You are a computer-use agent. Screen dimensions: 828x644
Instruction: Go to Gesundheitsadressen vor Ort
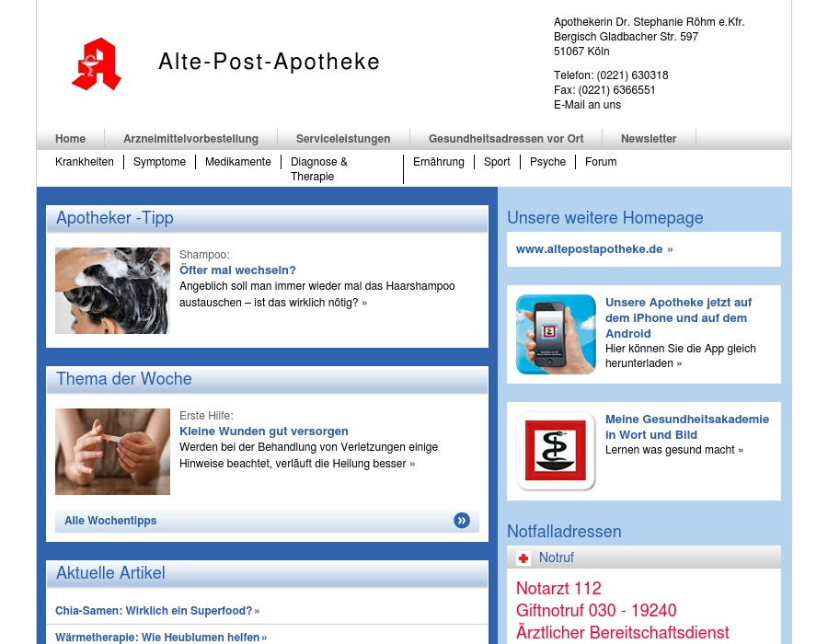506,139
